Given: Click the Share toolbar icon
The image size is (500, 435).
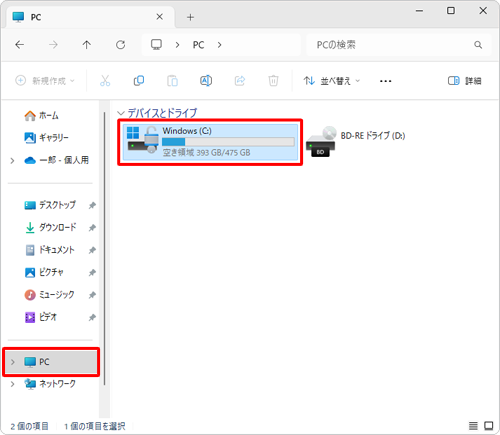Looking at the screenshot, I should (240, 81).
